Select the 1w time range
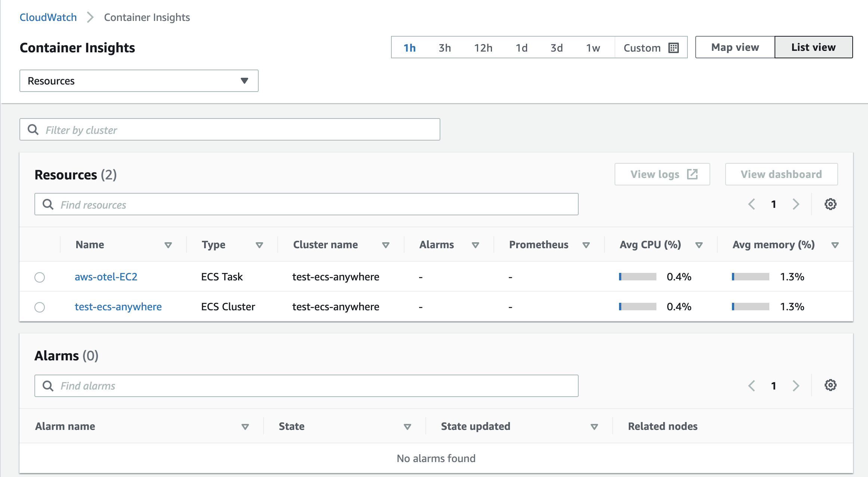This screenshot has width=868, height=477. tap(593, 48)
